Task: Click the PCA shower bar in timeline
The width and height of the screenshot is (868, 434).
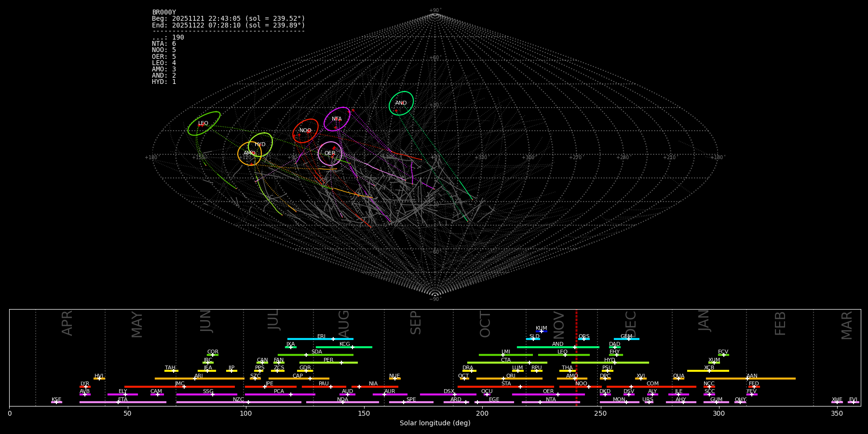Action: pos(280,394)
